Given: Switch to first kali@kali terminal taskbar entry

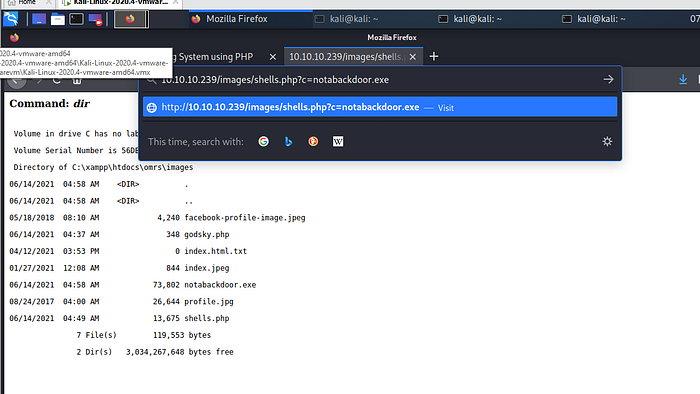Looking at the screenshot, I should click(346, 19).
